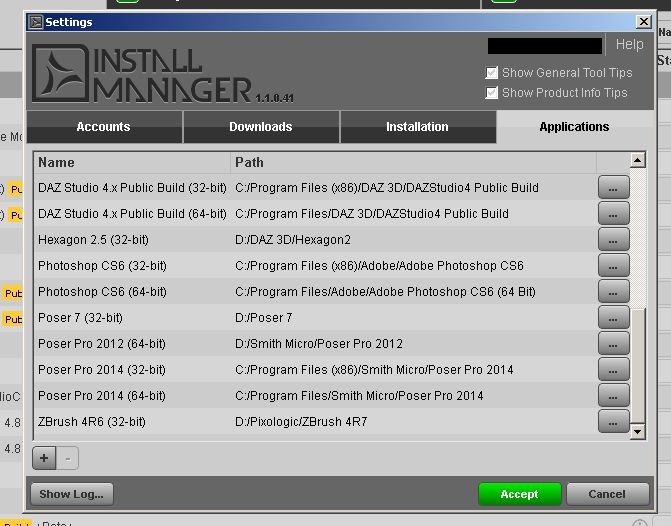Close the Settings window
Image resolution: width=671 pixels, height=526 pixels.
tap(644, 21)
